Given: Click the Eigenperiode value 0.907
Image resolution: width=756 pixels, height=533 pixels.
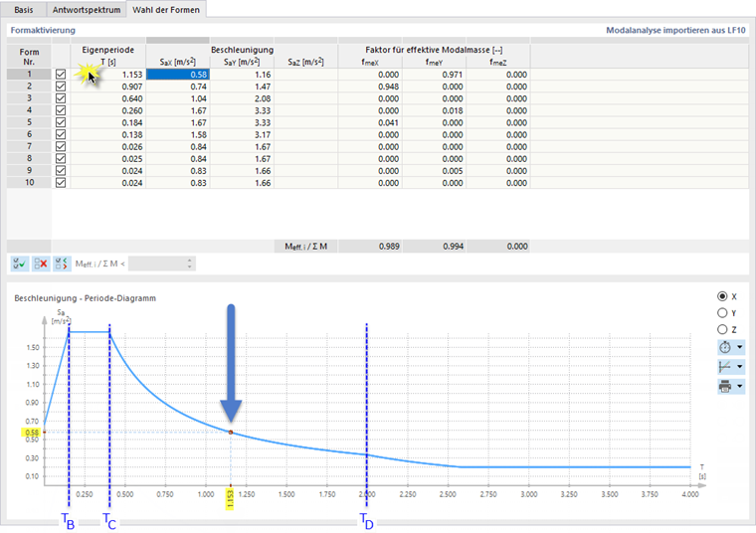Looking at the screenshot, I should pyautogui.click(x=132, y=87).
